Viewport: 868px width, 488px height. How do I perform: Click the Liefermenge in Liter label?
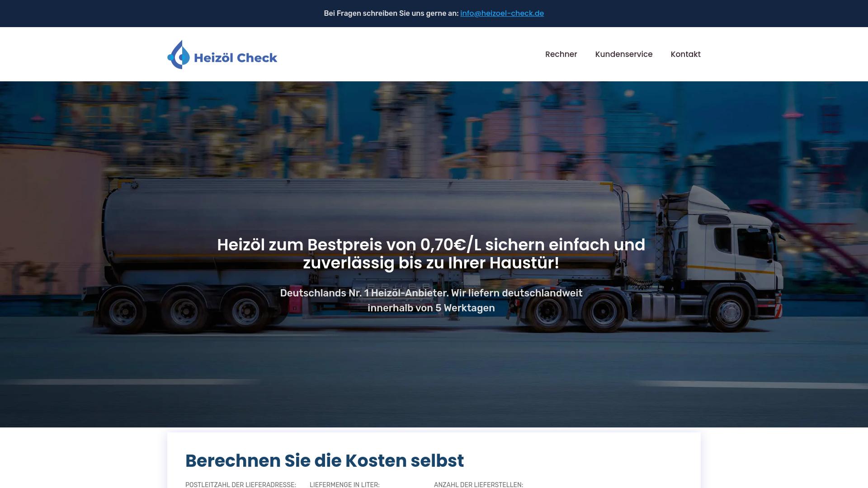coord(344,484)
